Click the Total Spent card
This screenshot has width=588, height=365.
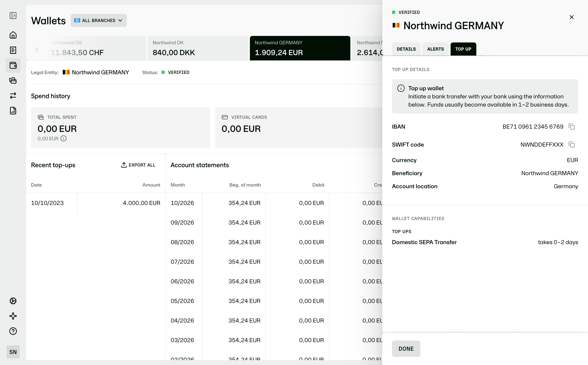(120, 128)
